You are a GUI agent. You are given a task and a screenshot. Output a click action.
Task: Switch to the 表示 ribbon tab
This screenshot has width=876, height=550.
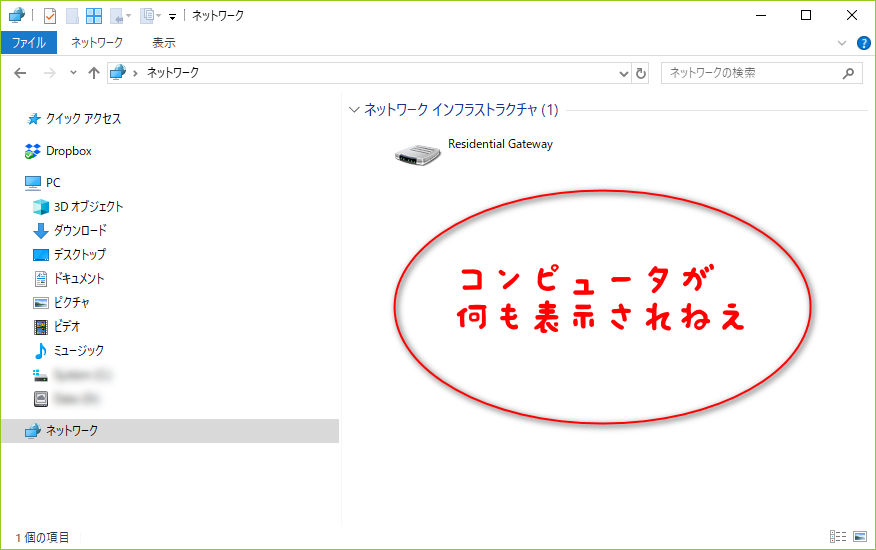click(x=164, y=43)
